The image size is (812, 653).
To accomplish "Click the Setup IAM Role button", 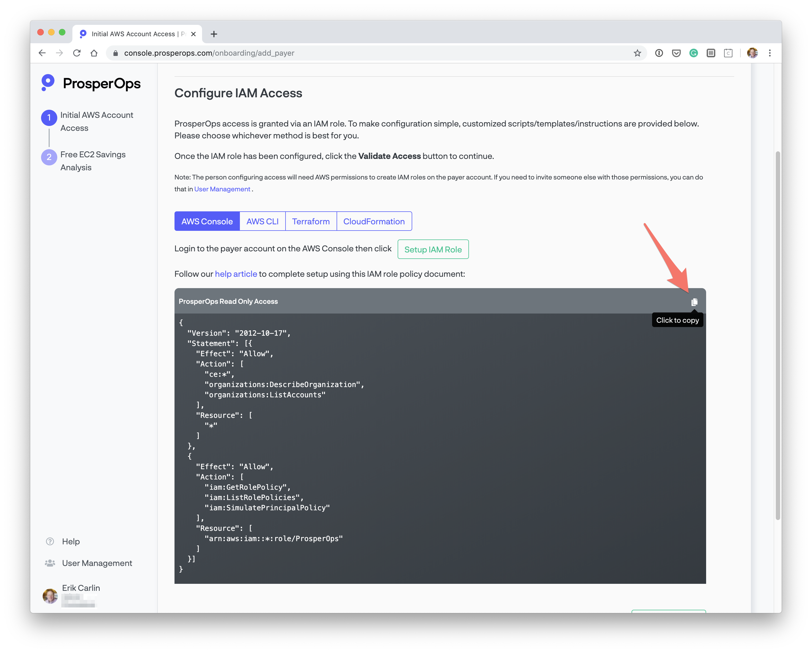I will (433, 249).
